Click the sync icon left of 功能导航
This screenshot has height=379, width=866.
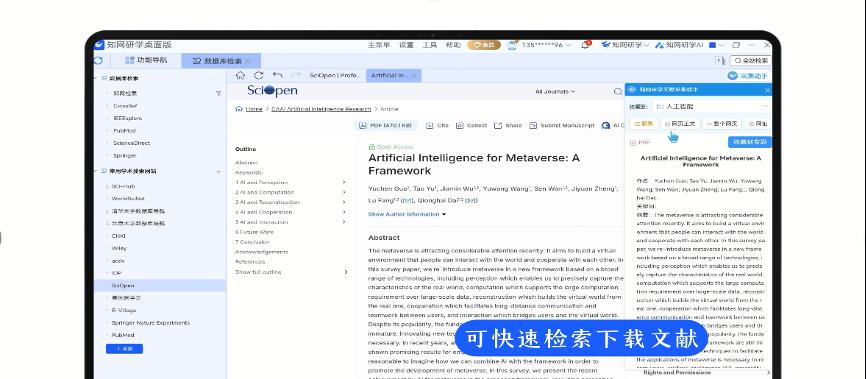click(98, 60)
